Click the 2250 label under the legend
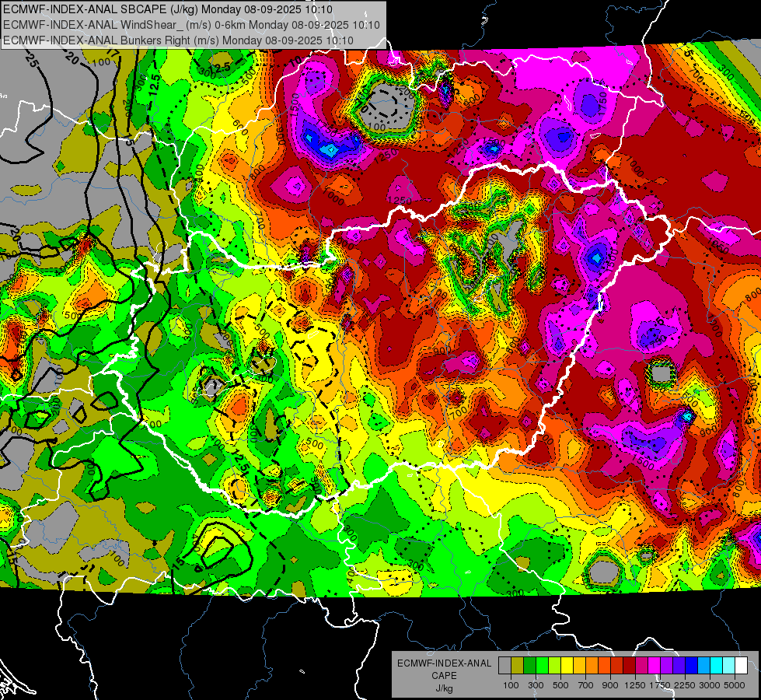Screen dimensions: 761x700 685,685
